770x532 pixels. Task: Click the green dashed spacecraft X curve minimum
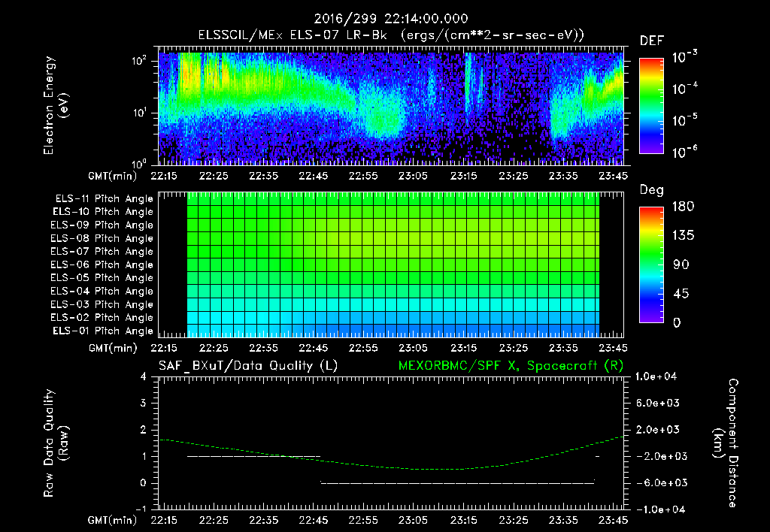[x=437, y=470]
